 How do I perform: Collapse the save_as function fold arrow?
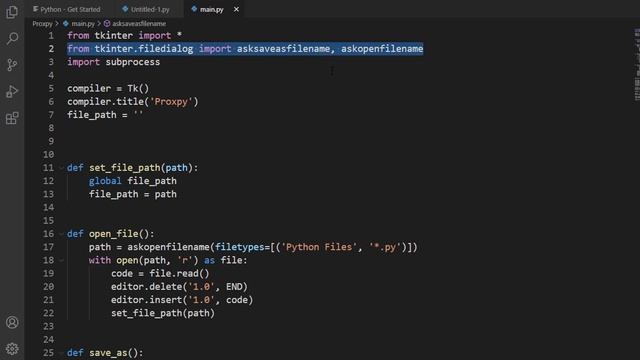click(x=62, y=353)
